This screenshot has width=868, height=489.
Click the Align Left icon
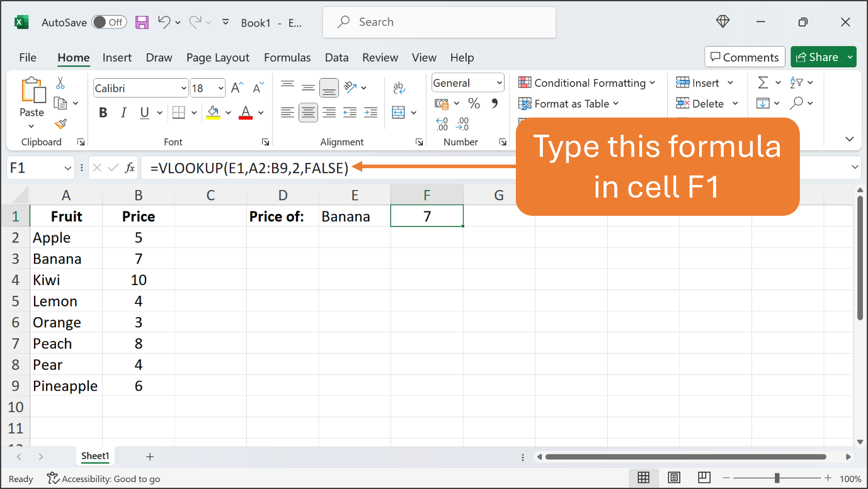click(288, 113)
